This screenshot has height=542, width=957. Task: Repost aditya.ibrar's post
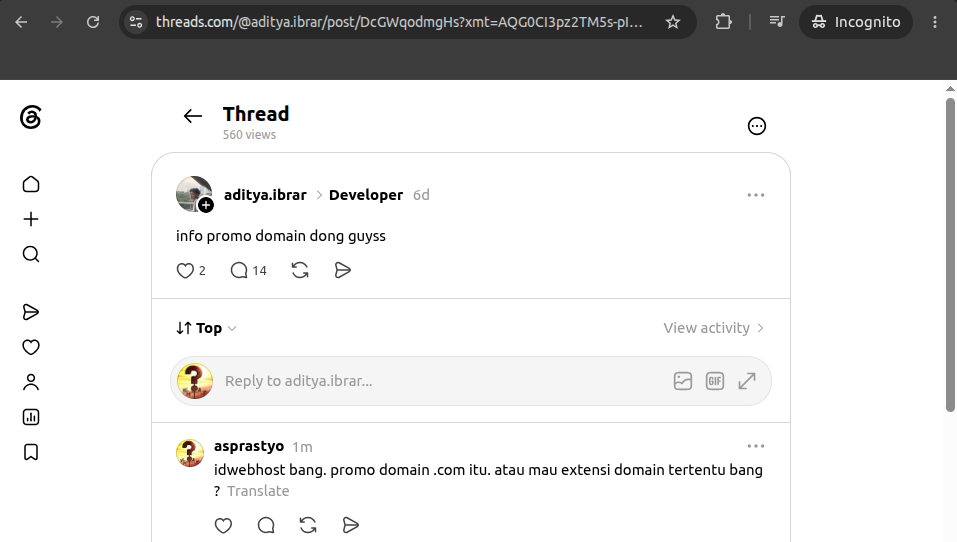click(x=300, y=270)
